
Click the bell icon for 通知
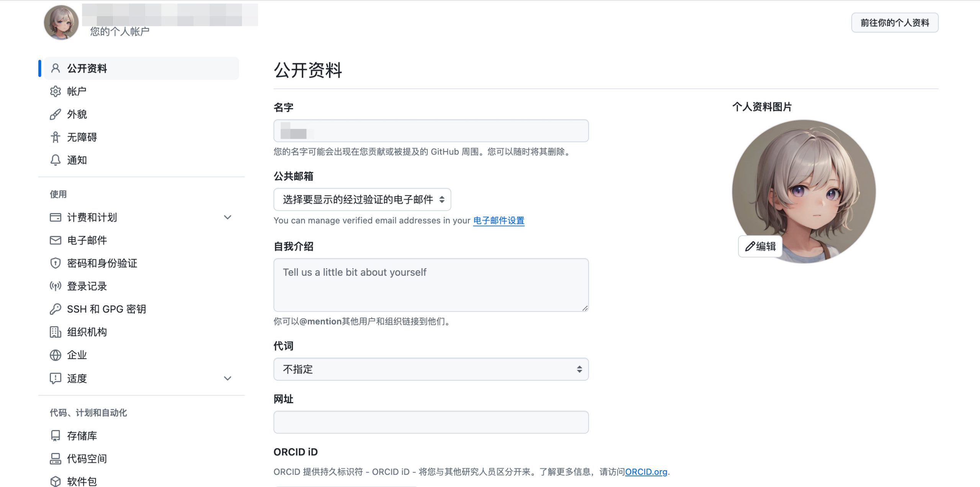56,160
